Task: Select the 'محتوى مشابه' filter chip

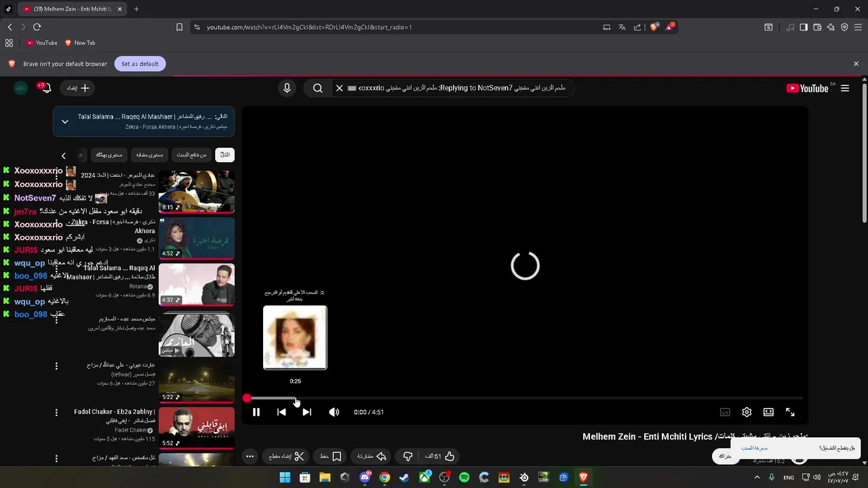Action: point(149,155)
